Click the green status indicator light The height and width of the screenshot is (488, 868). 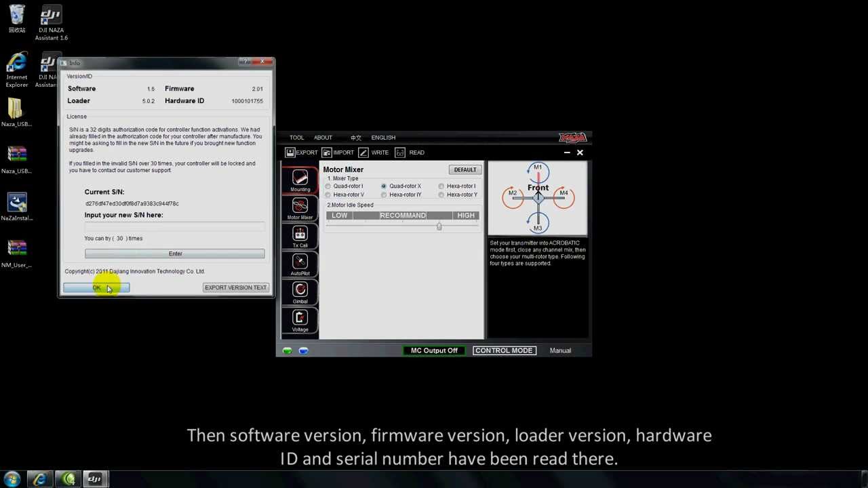coord(288,350)
